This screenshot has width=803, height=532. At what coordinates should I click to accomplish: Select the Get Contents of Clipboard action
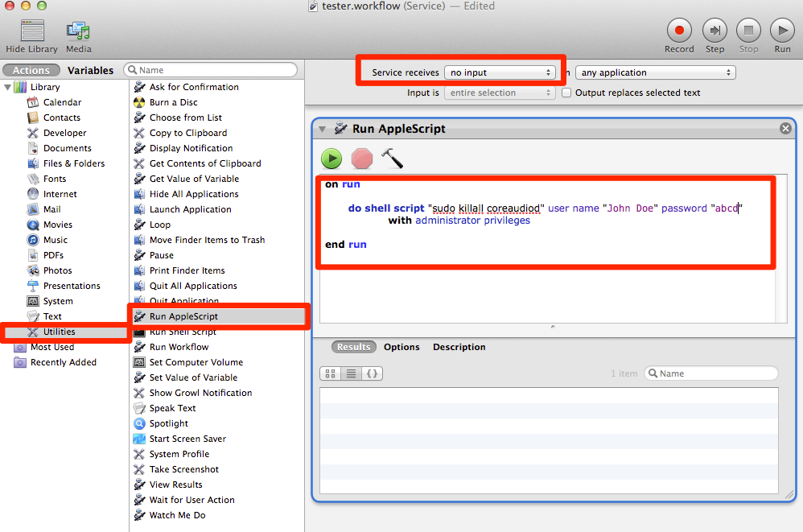point(205,163)
